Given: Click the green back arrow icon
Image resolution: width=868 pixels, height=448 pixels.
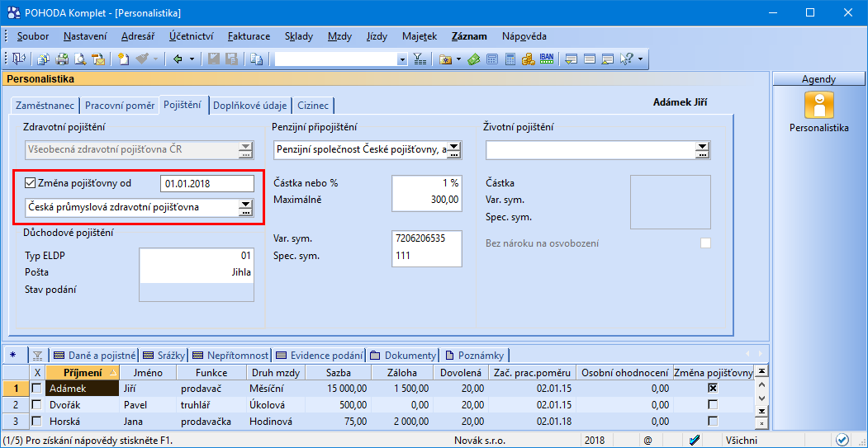Looking at the screenshot, I should [178, 59].
